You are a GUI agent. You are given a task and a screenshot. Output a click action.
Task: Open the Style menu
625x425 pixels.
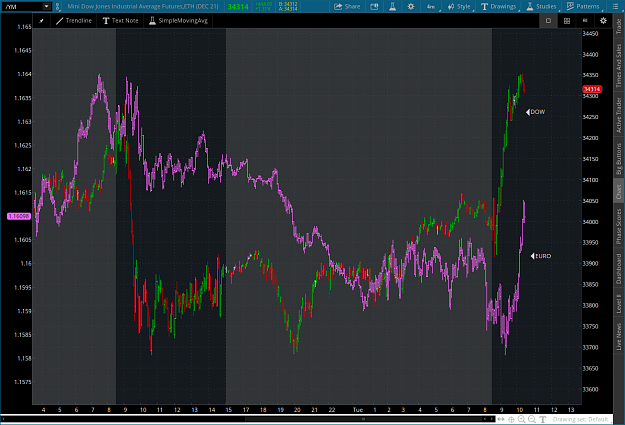pos(459,6)
